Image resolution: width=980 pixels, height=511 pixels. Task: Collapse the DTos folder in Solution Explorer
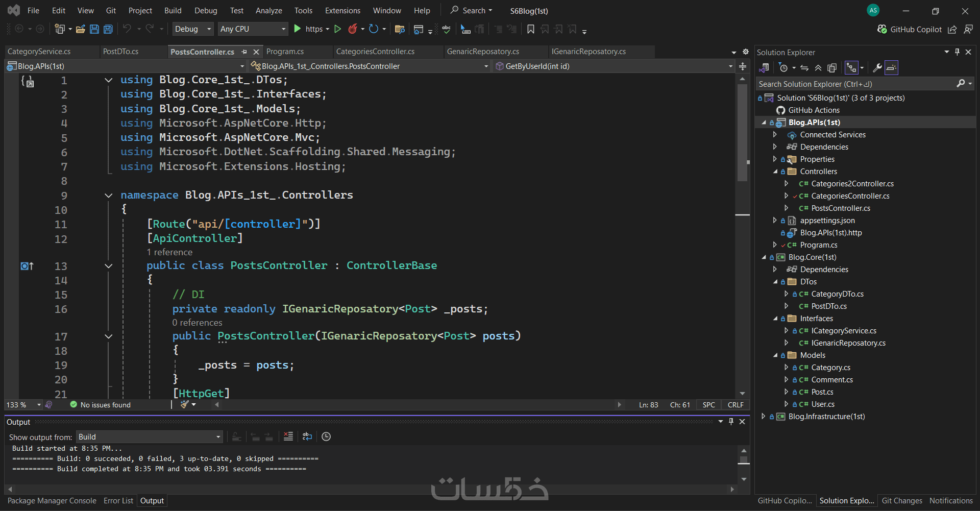click(x=776, y=282)
